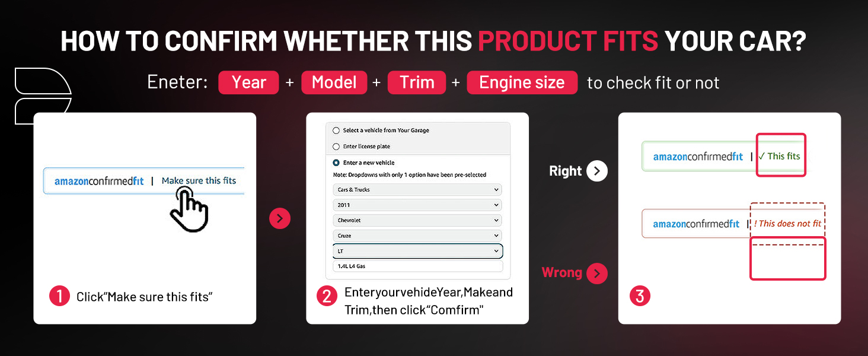Expand the 2011 year dropdown
The image size is (868, 356).
(x=417, y=205)
